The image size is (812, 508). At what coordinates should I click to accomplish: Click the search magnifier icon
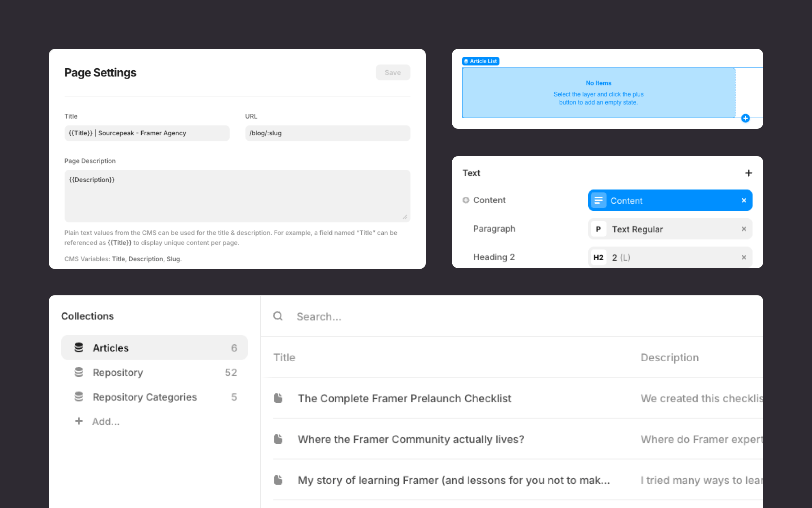coord(278,316)
